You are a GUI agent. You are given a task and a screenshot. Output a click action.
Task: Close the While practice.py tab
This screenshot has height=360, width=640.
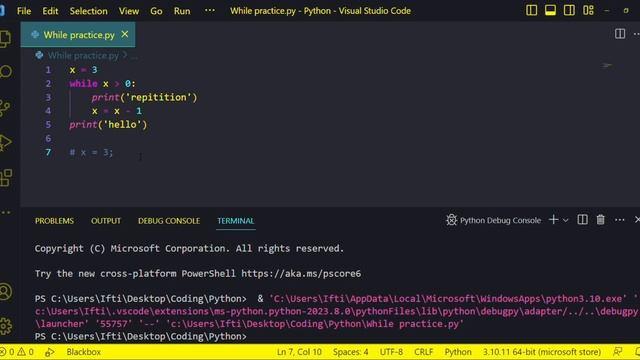pos(125,34)
